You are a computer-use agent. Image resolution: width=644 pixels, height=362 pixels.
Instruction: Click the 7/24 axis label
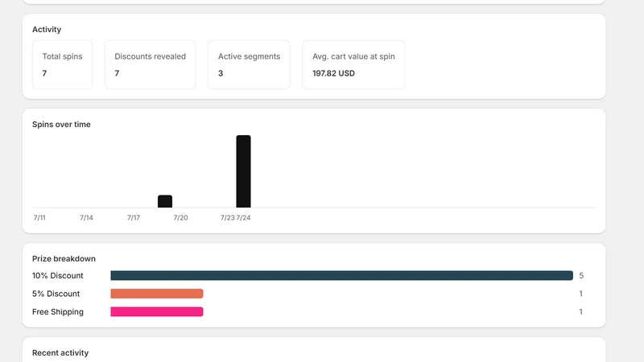pyautogui.click(x=244, y=217)
